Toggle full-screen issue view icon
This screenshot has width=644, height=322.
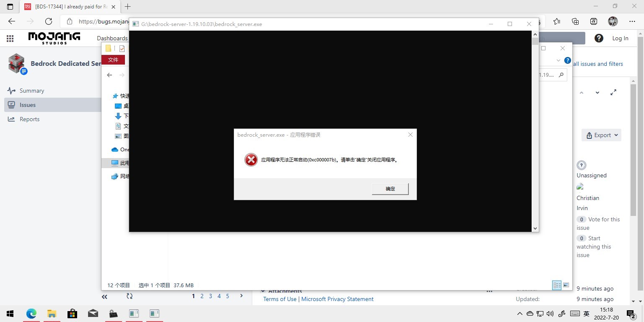pos(613,93)
